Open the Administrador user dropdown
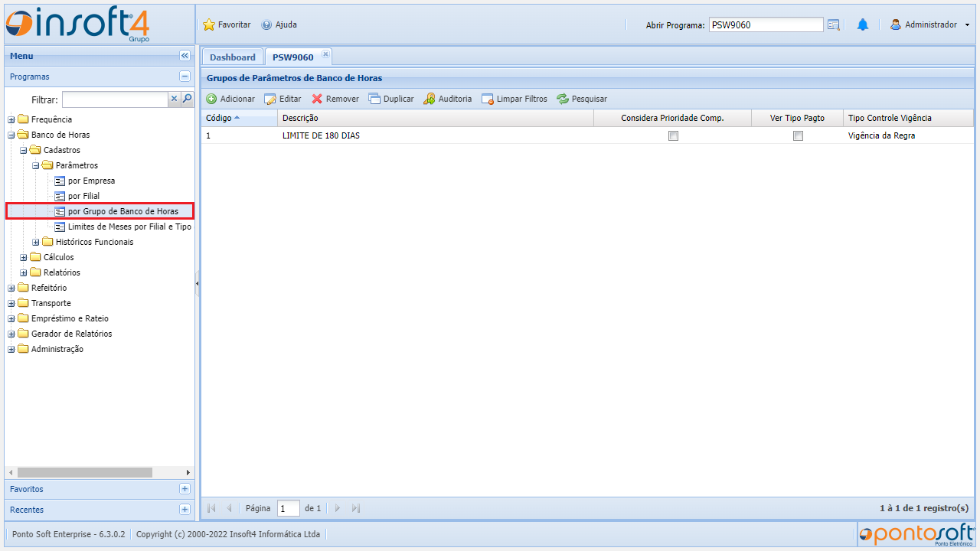Viewport: 980px width, 551px height. click(x=929, y=24)
